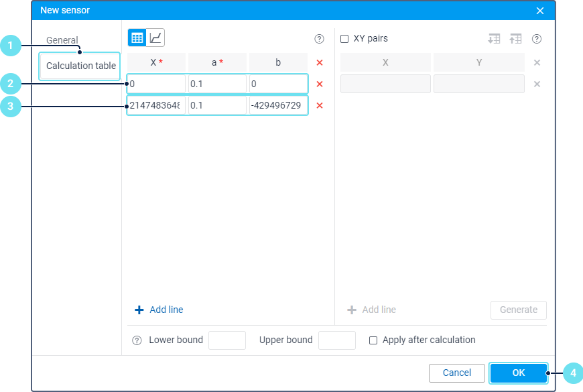
Task: Click the b field with -429496729
Action: coord(279,106)
